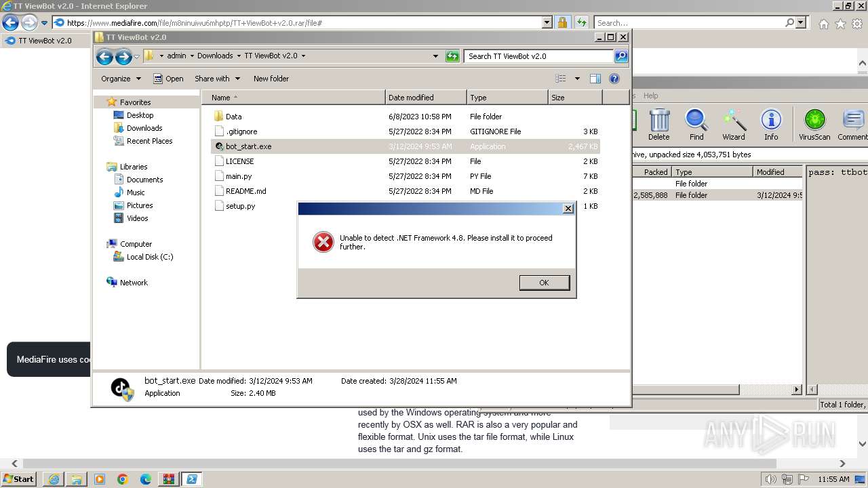
Task: Open Desktop in the navigation pane
Action: [x=140, y=115]
